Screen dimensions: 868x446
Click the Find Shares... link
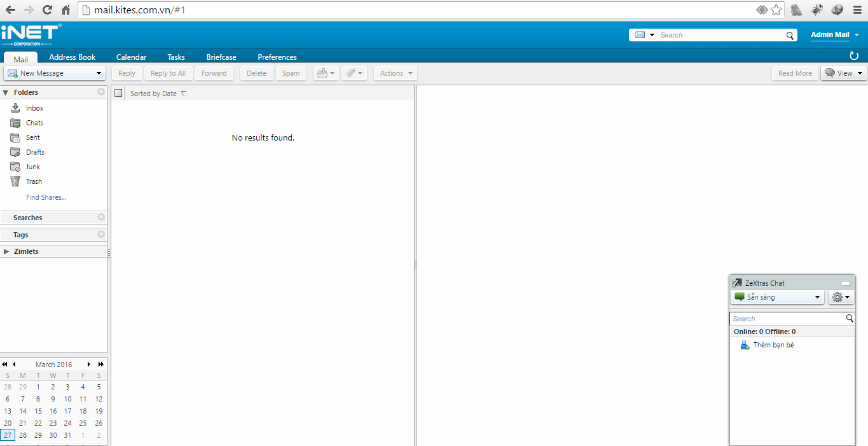click(x=46, y=197)
